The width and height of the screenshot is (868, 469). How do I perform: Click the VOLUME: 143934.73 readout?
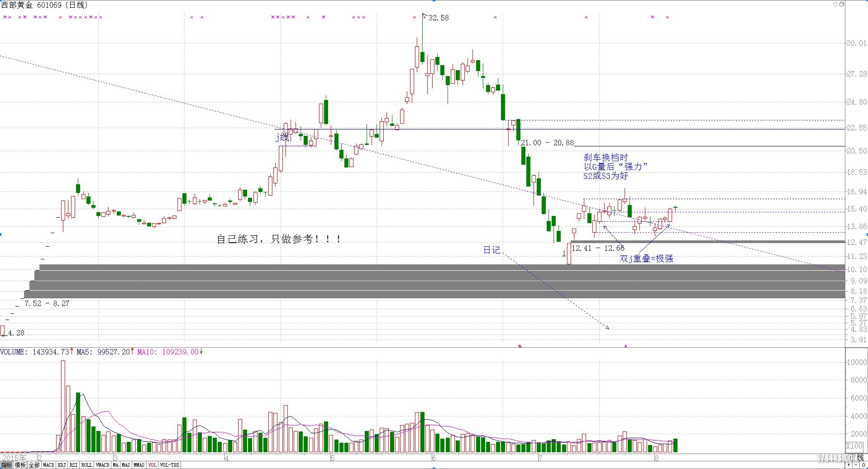coord(35,352)
